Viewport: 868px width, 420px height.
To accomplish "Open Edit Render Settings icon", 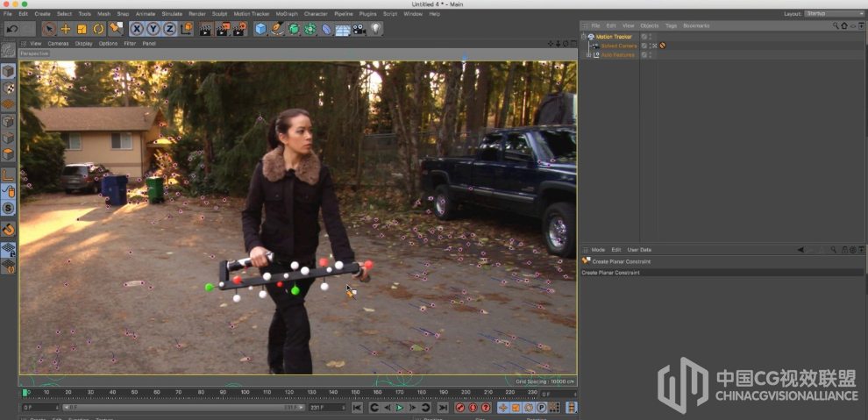I will (x=239, y=29).
